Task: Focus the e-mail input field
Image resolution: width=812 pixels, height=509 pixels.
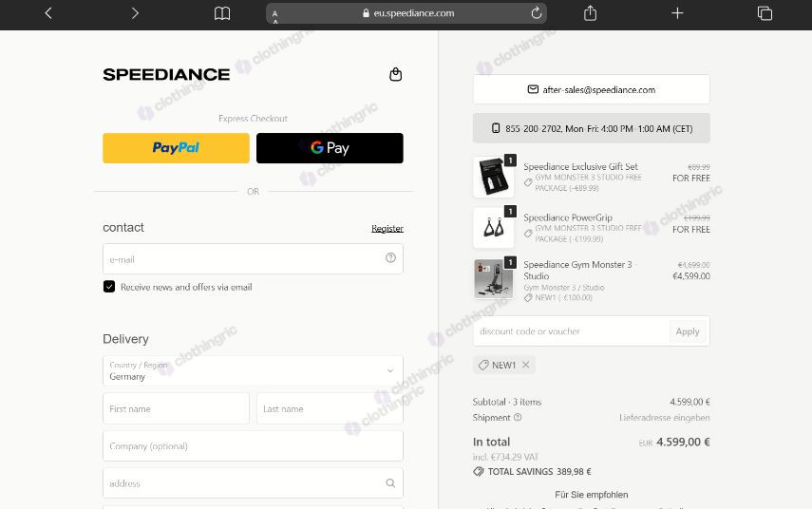Action: (253, 259)
